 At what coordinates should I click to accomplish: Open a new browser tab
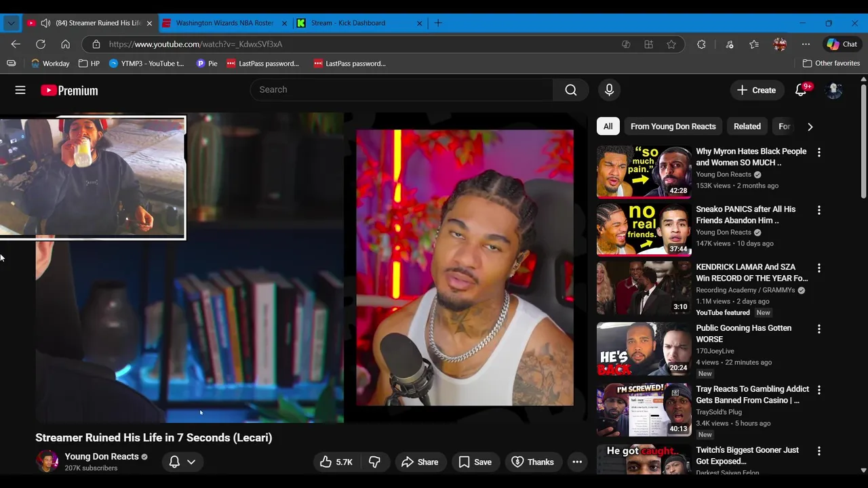(438, 23)
